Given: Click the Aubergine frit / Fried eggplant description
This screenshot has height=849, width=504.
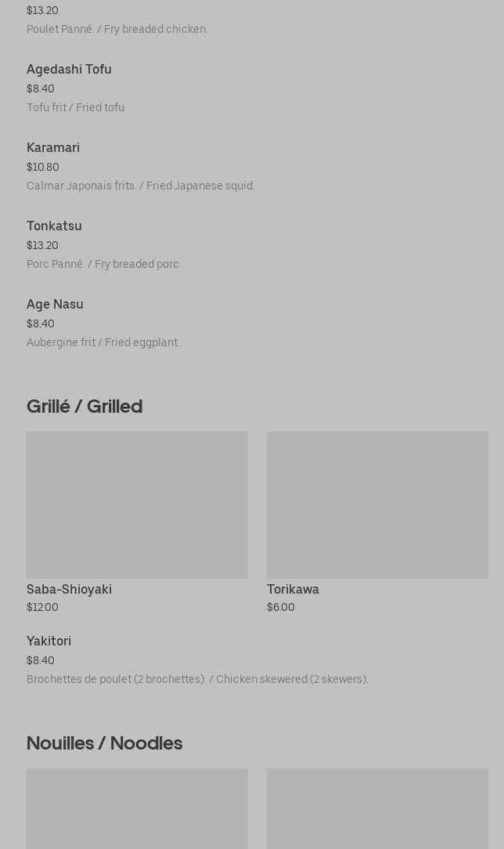Looking at the screenshot, I should (102, 343).
